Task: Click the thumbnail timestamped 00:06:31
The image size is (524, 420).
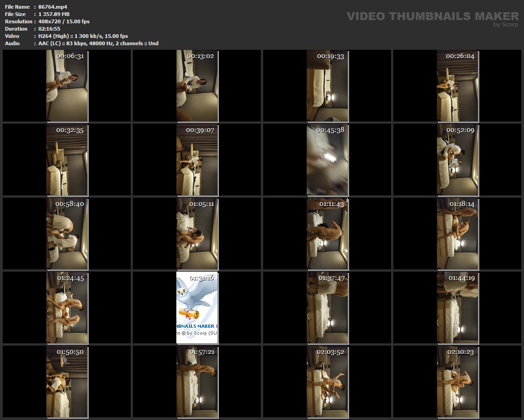Action: [67, 86]
